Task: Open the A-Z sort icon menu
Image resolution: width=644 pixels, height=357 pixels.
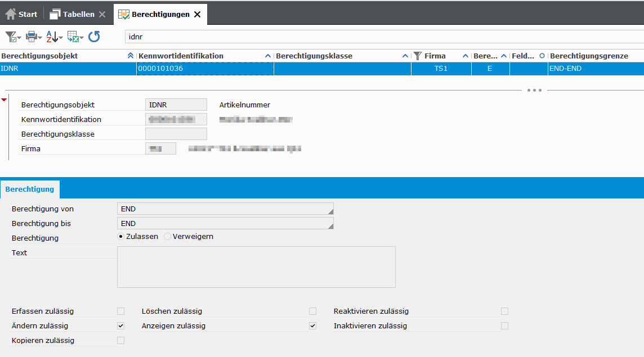Action: point(54,37)
